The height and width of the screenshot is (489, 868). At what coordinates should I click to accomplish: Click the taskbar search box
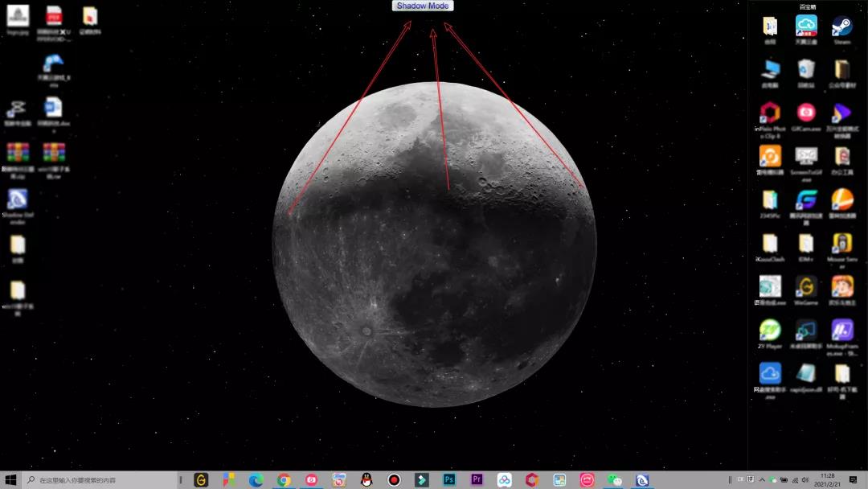[100, 479]
